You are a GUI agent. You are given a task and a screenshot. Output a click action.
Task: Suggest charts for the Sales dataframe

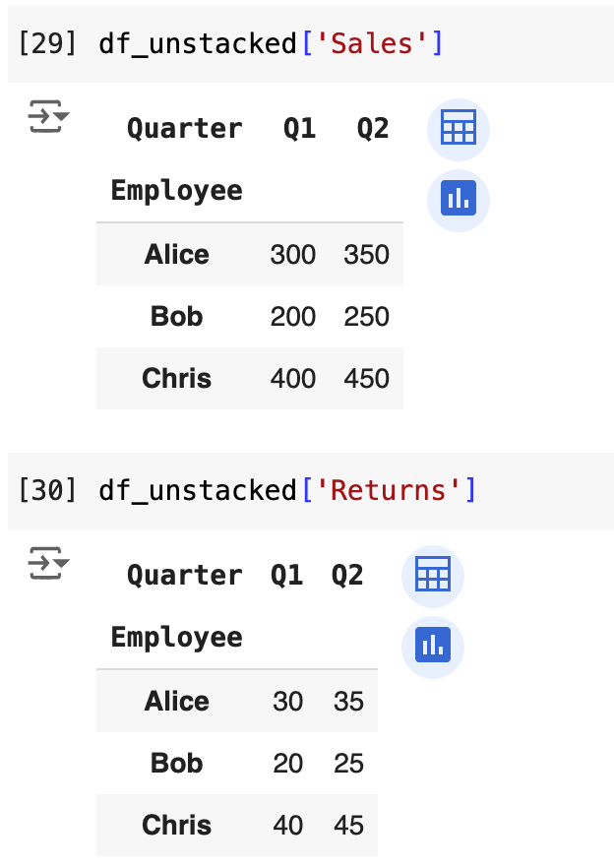pos(458,200)
